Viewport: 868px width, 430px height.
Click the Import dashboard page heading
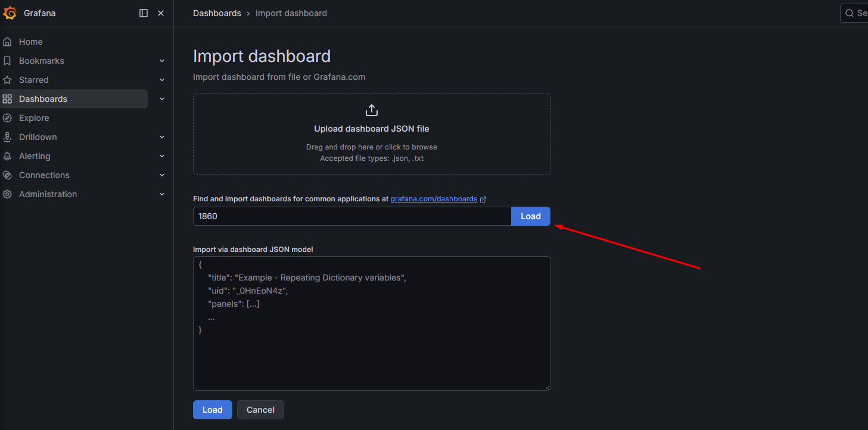tap(262, 56)
